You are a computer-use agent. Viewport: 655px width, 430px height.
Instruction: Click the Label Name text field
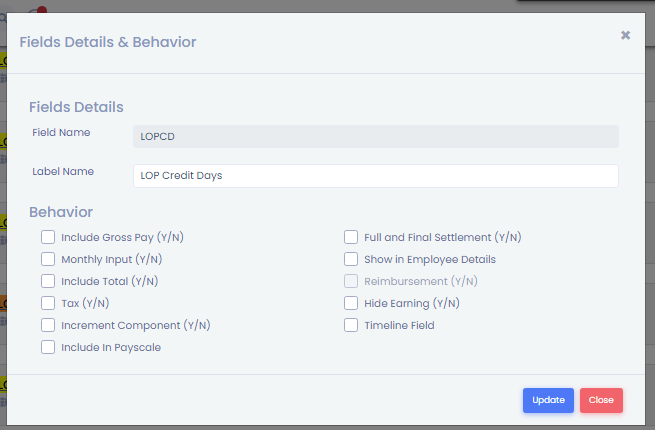click(375, 175)
